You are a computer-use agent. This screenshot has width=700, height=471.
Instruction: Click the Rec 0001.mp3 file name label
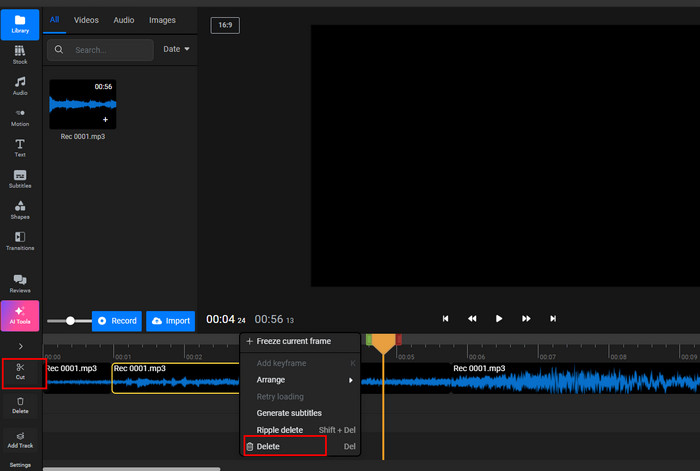click(x=83, y=137)
